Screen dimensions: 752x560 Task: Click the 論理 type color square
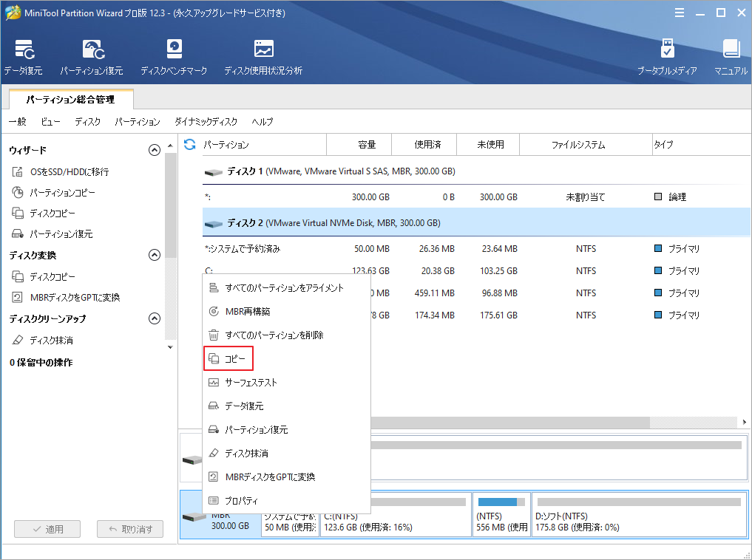658,197
